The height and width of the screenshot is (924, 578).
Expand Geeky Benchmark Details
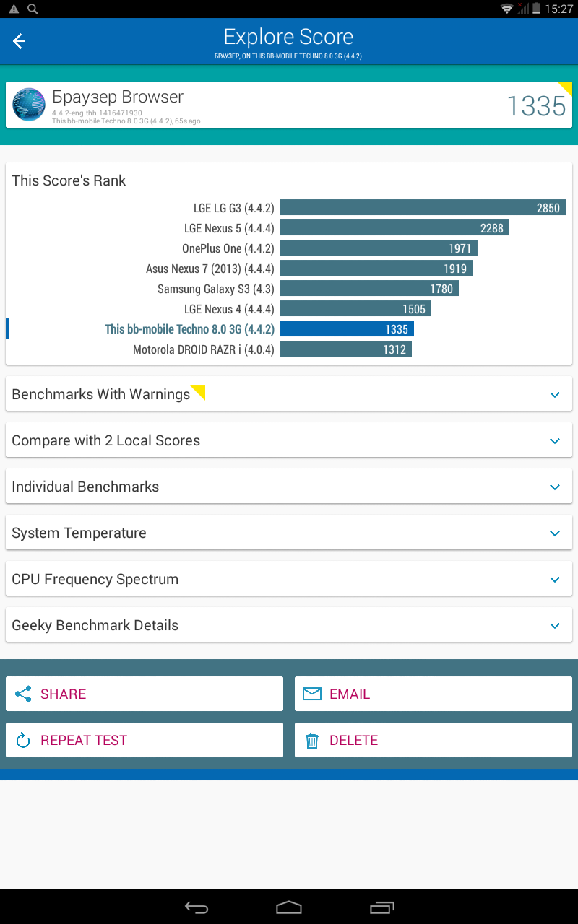click(289, 625)
